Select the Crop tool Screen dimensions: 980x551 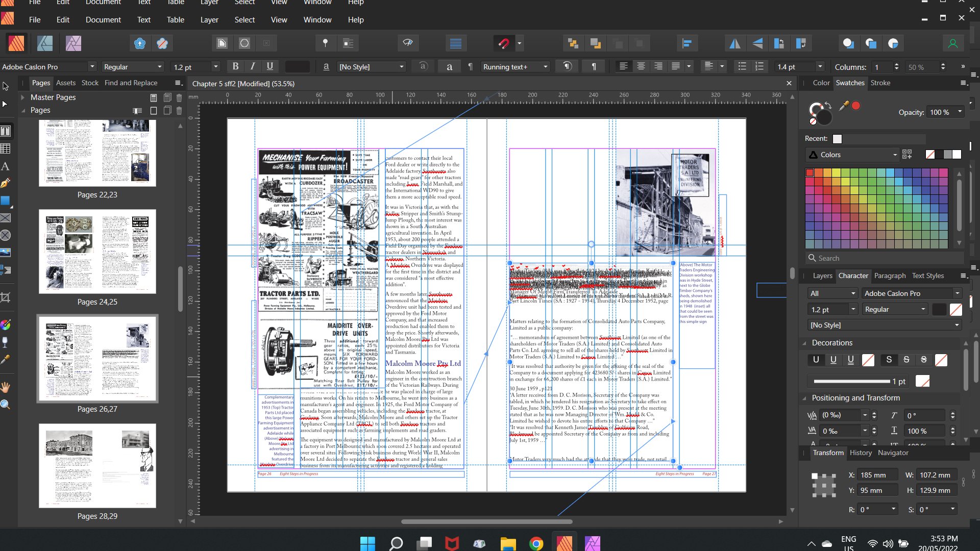[x=6, y=297]
